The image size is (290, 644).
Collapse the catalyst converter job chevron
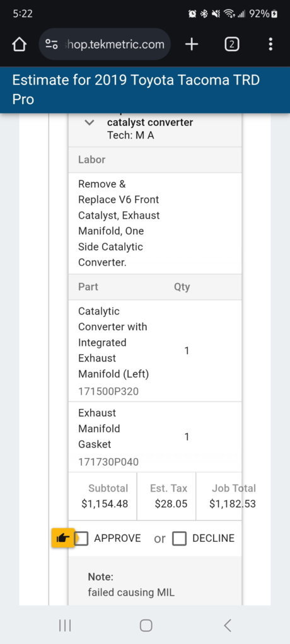[x=89, y=122]
